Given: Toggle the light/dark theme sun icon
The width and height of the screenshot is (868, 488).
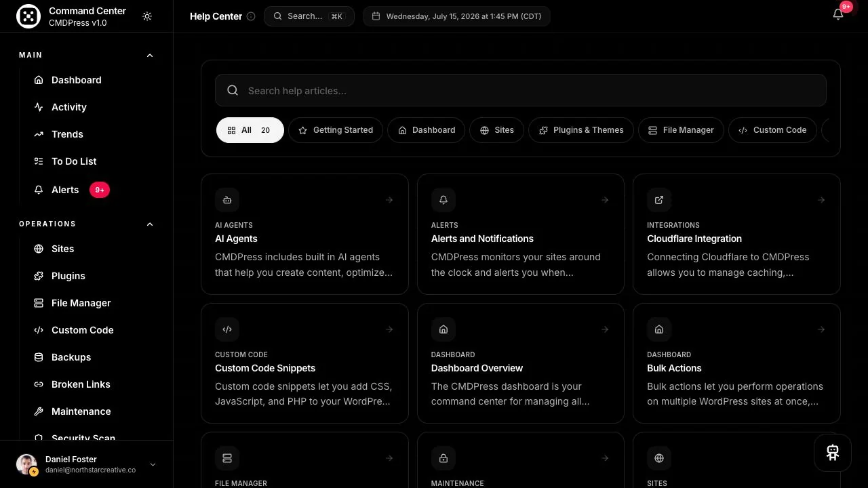Looking at the screenshot, I should click(147, 16).
